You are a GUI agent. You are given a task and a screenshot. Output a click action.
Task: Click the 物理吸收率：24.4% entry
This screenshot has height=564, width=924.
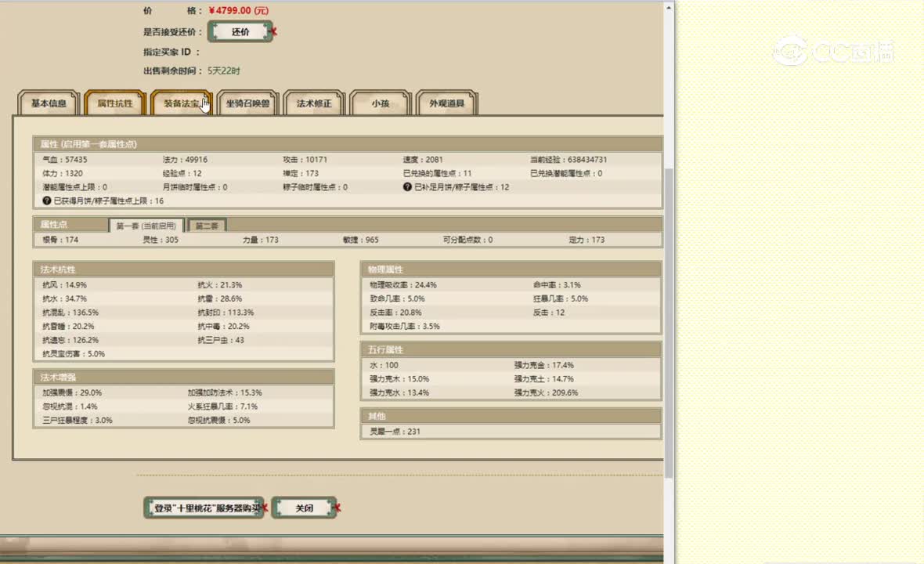click(403, 284)
